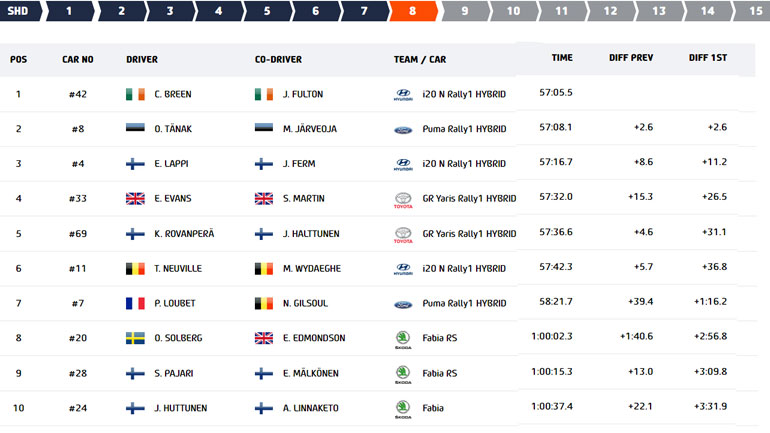The height and width of the screenshot is (433, 770).
Task: Click the TIME column header
Action: point(562,58)
